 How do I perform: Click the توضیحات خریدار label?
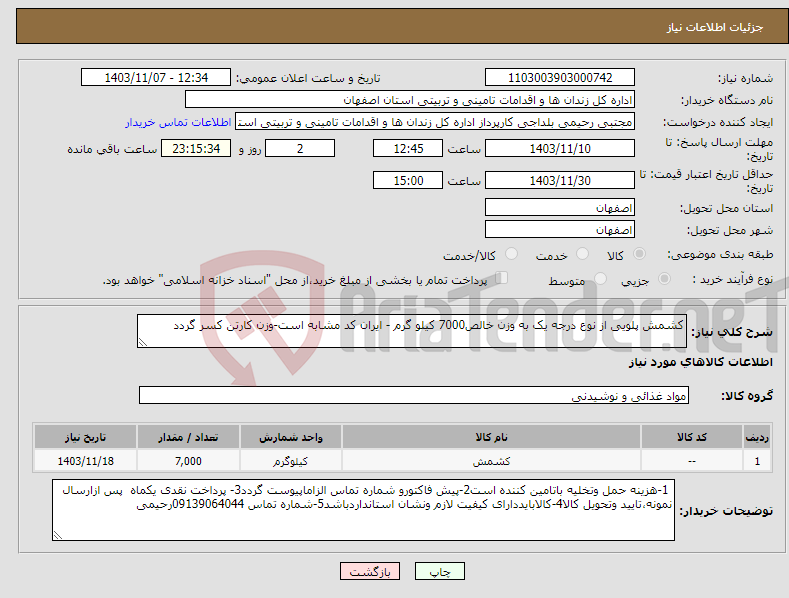point(726,511)
